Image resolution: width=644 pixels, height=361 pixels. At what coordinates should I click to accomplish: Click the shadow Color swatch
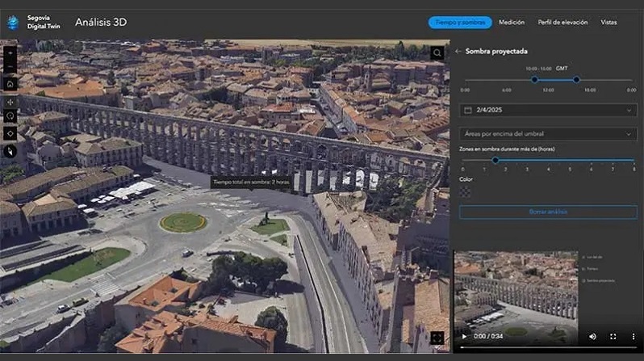466,192
